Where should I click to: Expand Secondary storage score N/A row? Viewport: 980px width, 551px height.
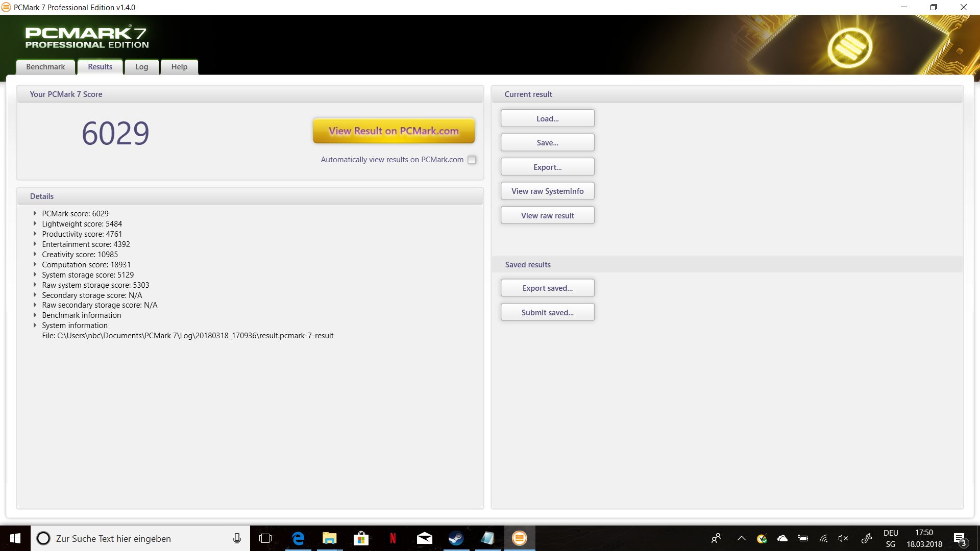coord(35,295)
